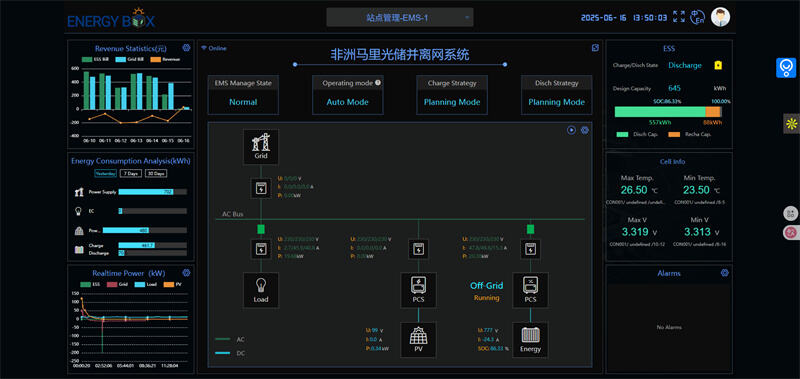Select the Yesterday tab in Energy Consumption
Image resolution: width=800 pixels, height=379 pixels.
click(x=106, y=173)
